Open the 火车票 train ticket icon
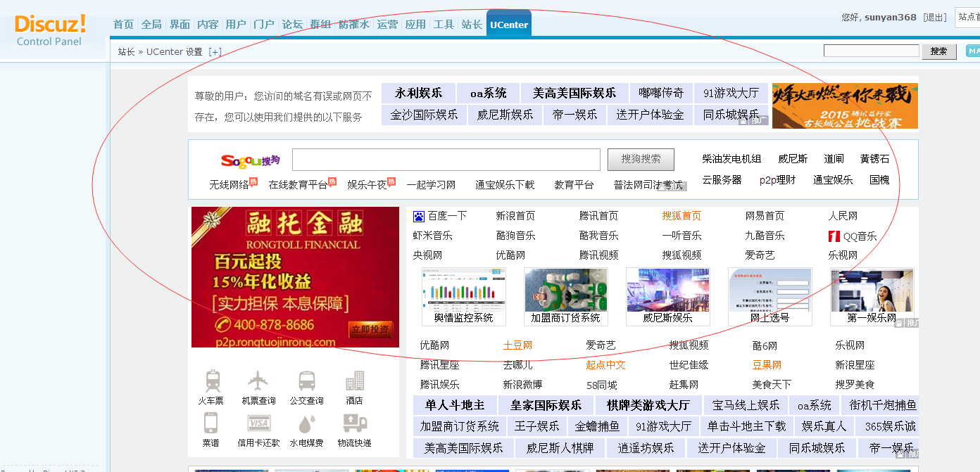The height and width of the screenshot is (472, 980). coord(211,382)
